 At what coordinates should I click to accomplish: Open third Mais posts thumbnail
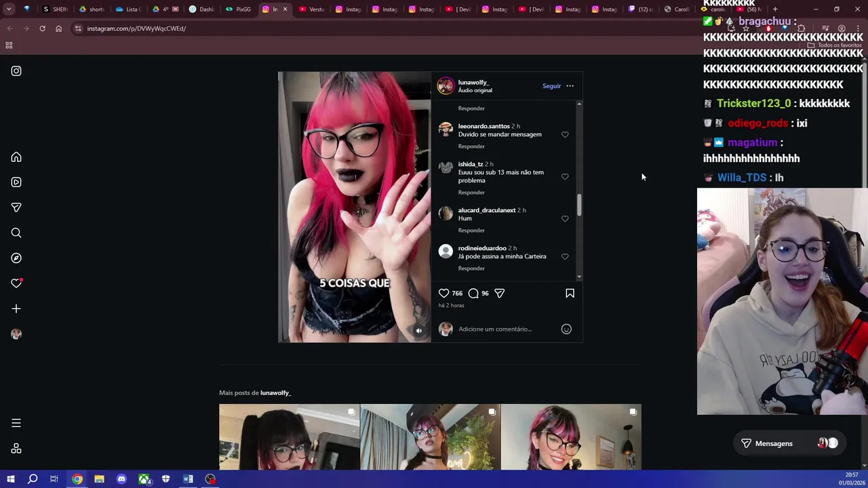tap(571, 437)
